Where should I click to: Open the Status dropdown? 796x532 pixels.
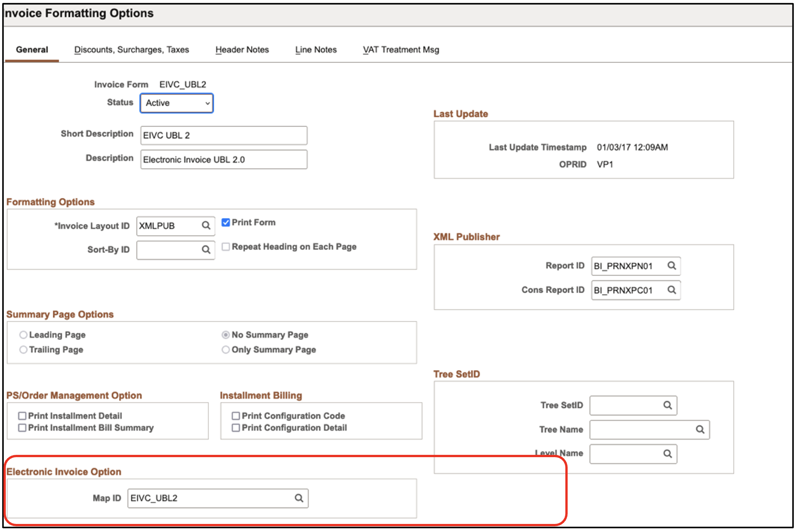tap(176, 103)
